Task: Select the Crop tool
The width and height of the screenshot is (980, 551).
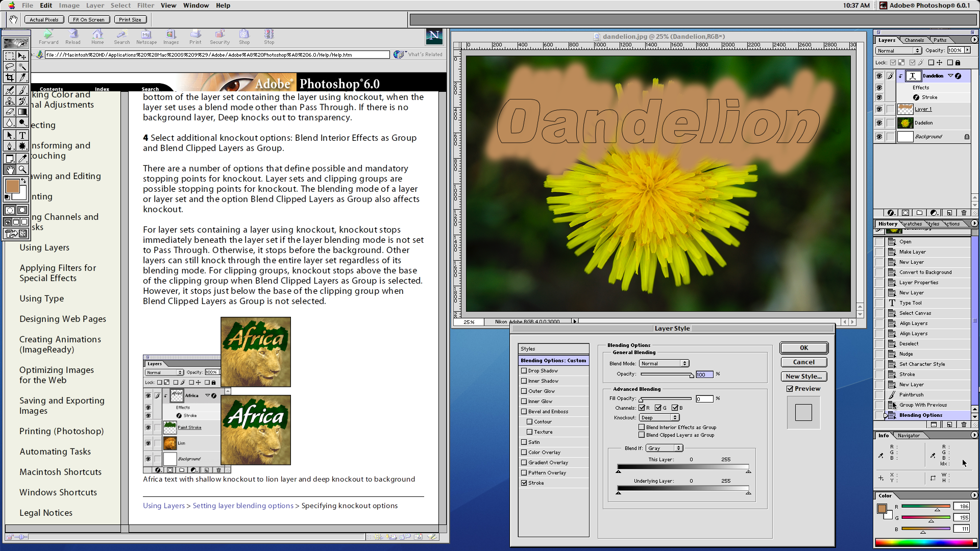Action: (x=10, y=78)
